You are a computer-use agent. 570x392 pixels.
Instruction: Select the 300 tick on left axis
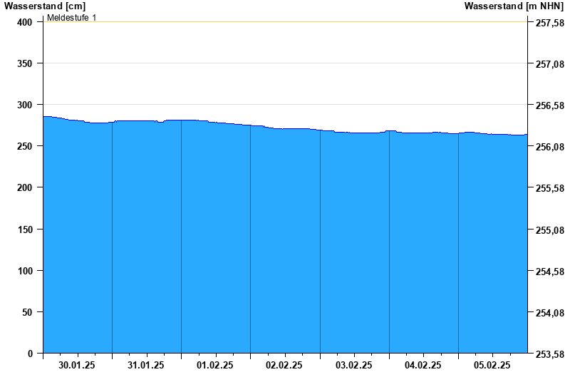point(25,105)
